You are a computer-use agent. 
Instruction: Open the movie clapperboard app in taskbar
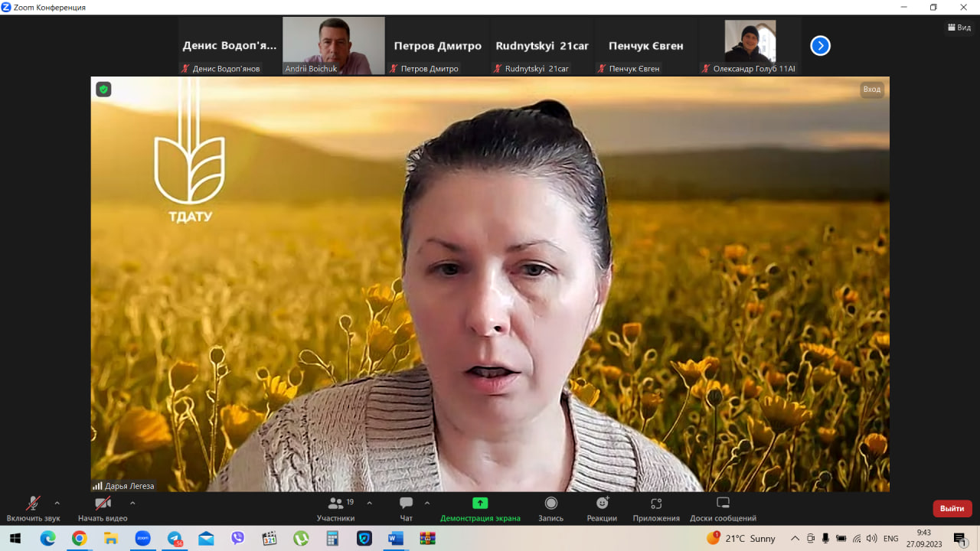click(269, 538)
